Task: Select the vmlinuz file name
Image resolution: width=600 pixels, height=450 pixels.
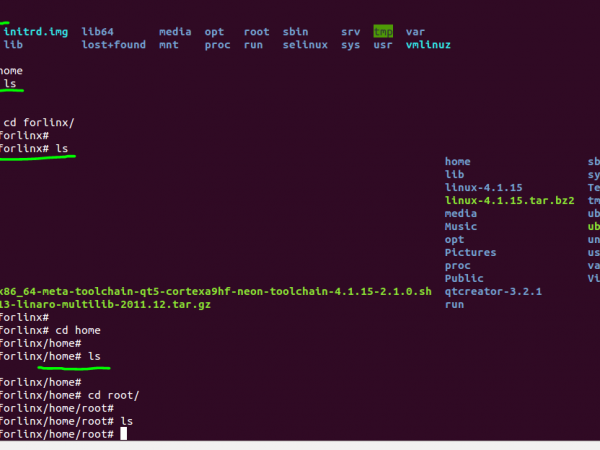Action: 428,45
